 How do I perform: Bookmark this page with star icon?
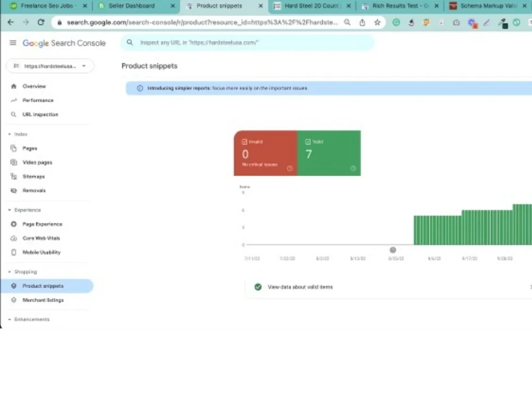tap(377, 22)
